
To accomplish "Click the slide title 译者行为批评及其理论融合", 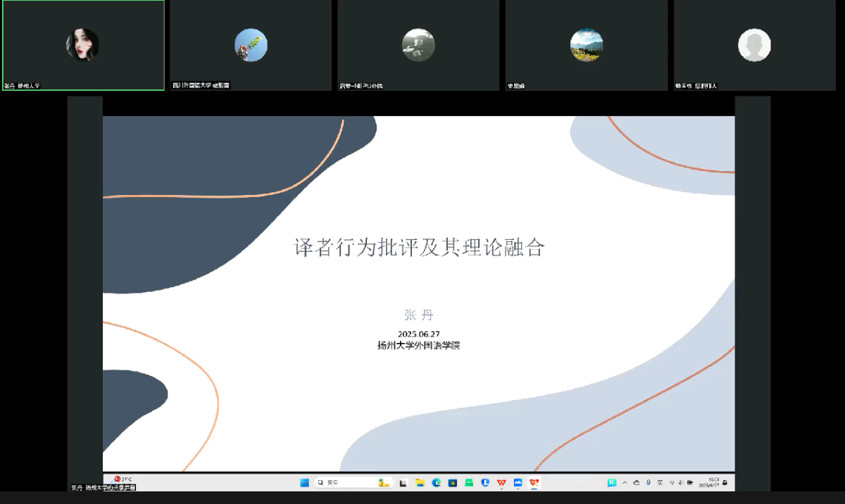I will (419, 248).
